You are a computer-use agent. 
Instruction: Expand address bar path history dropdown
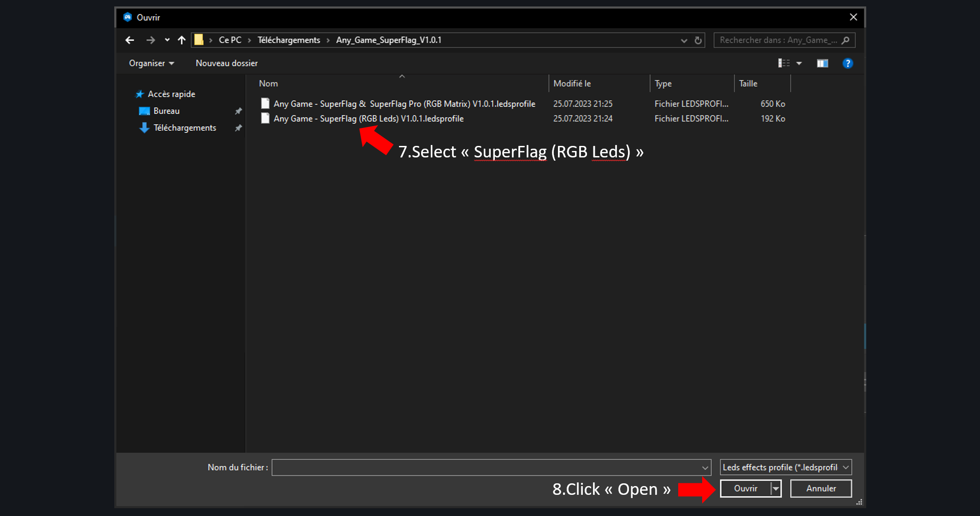684,41
